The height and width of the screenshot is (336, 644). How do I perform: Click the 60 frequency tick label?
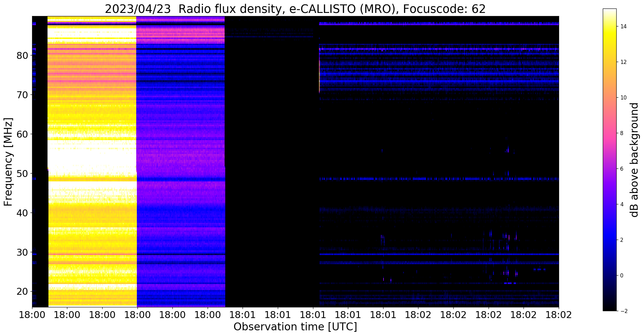click(x=22, y=134)
